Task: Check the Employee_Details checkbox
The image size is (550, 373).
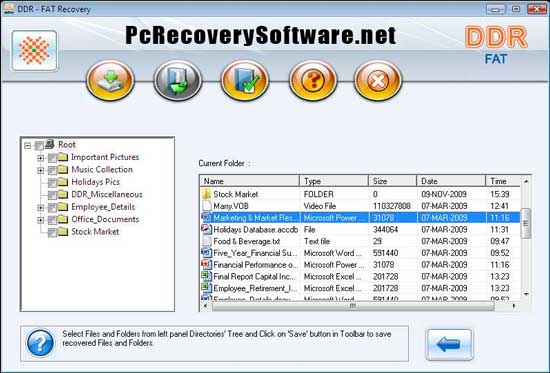Action: pyautogui.click(x=52, y=208)
